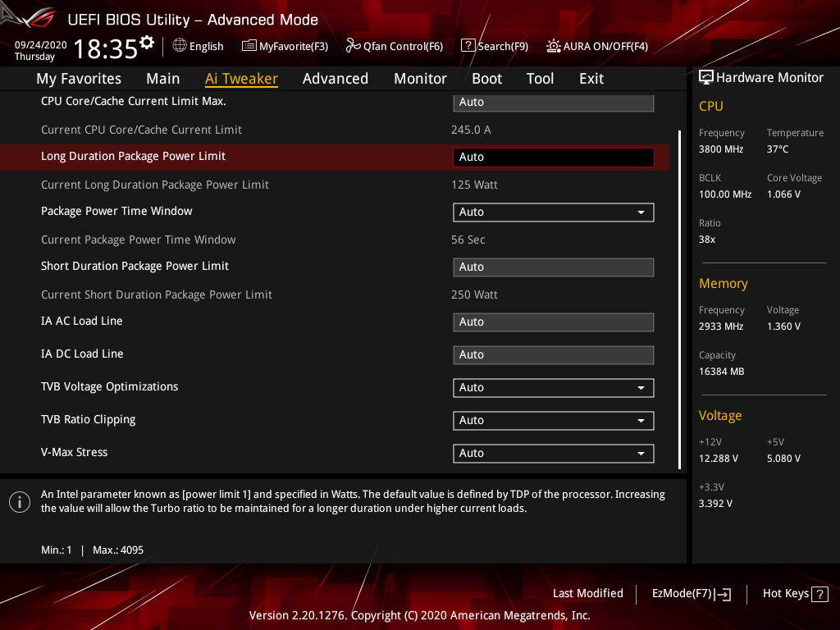Click the settings gear next to the clock
This screenshot has height=630, width=840.
[147, 43]
